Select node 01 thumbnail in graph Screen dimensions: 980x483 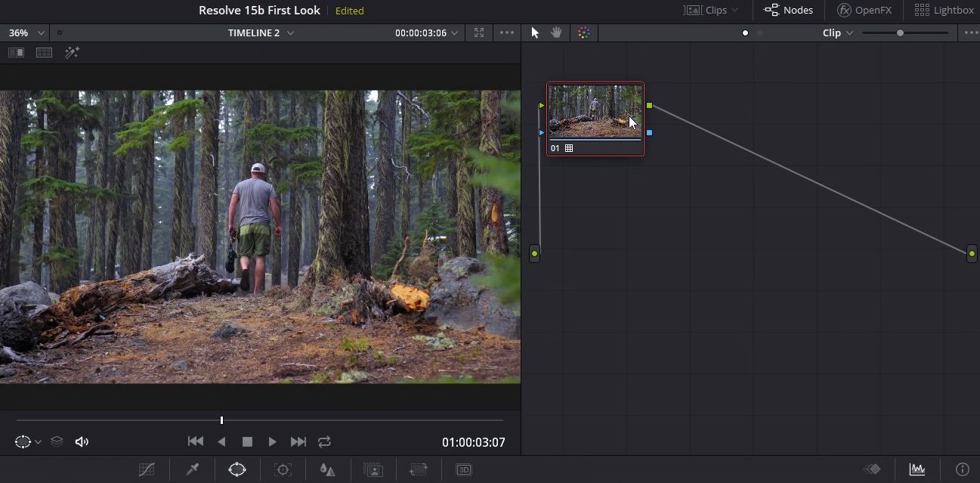[x=595, y=110]
